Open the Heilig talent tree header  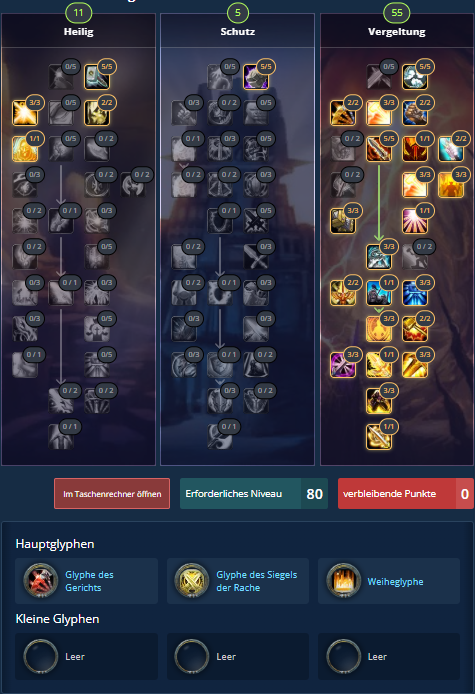[78, 31]
